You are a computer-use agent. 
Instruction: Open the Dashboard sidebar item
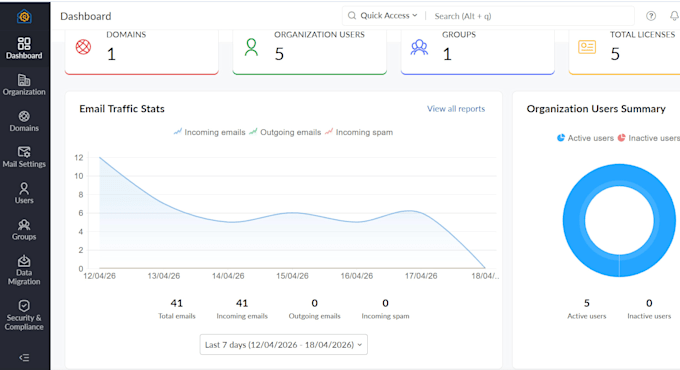(24, 48)
